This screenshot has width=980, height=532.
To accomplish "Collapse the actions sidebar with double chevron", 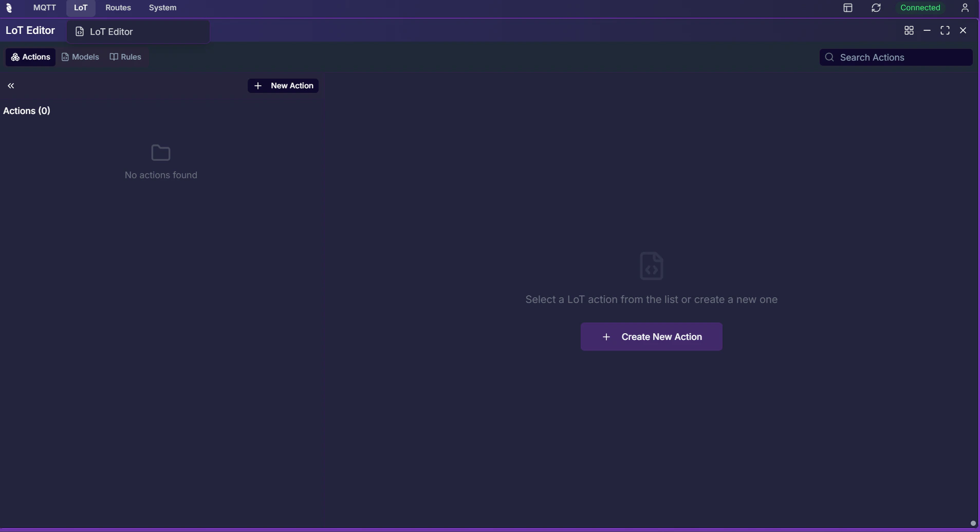I will click(x=11, y=86).
